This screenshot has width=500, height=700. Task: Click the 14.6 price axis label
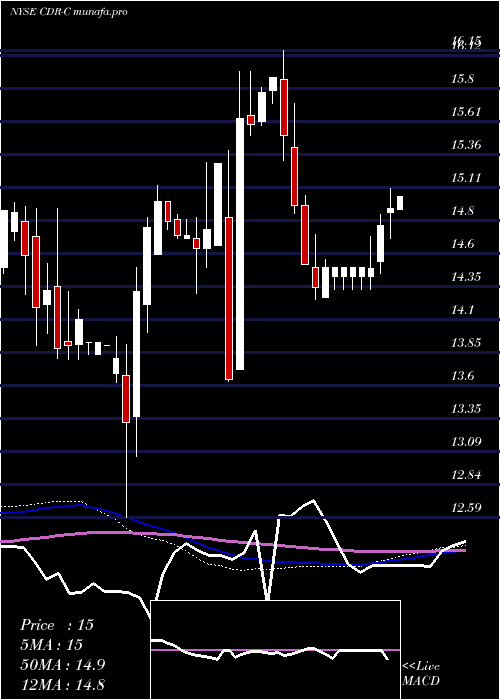[x=462, y=244]
